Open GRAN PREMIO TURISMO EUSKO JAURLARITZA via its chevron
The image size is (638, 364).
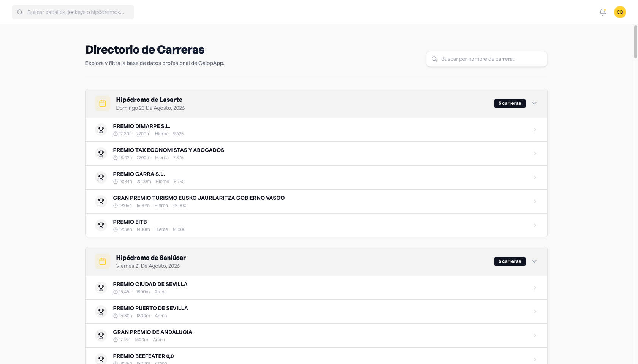click(535, 201)
